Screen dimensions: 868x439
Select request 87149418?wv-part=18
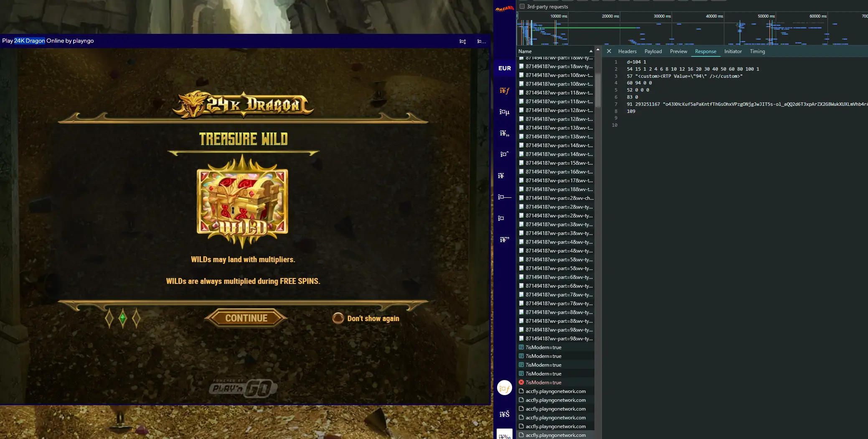coord(556,189)
